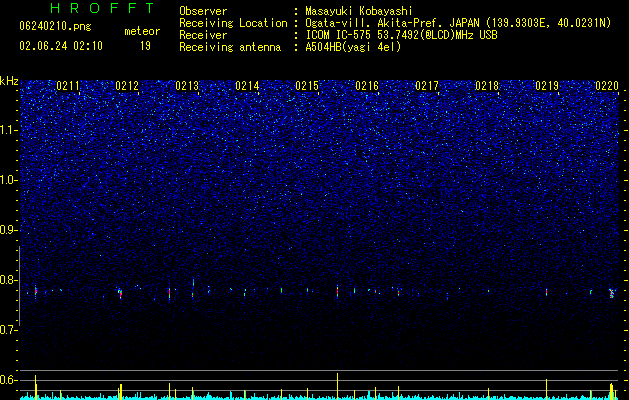
Task: Click the meteor count value 19
Action: tap(145, 46)
